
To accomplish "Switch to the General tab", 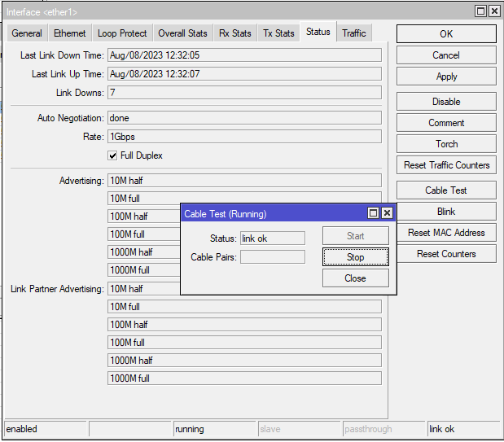I will (27, 33).
